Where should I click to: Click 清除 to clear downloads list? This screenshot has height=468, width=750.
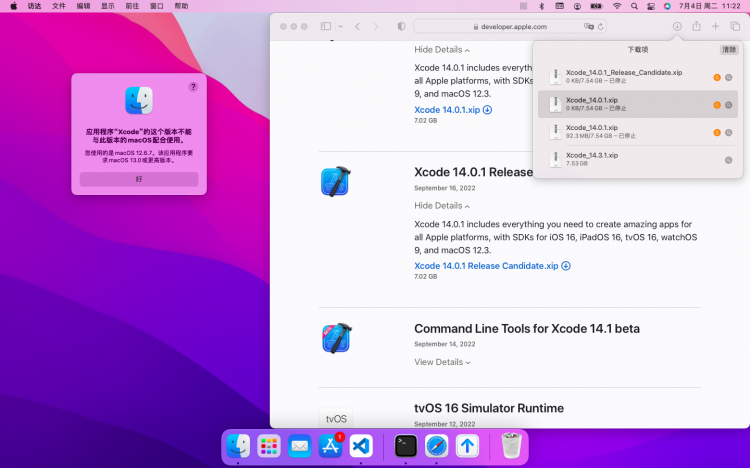pyautogui.click(x=729, y=50)
